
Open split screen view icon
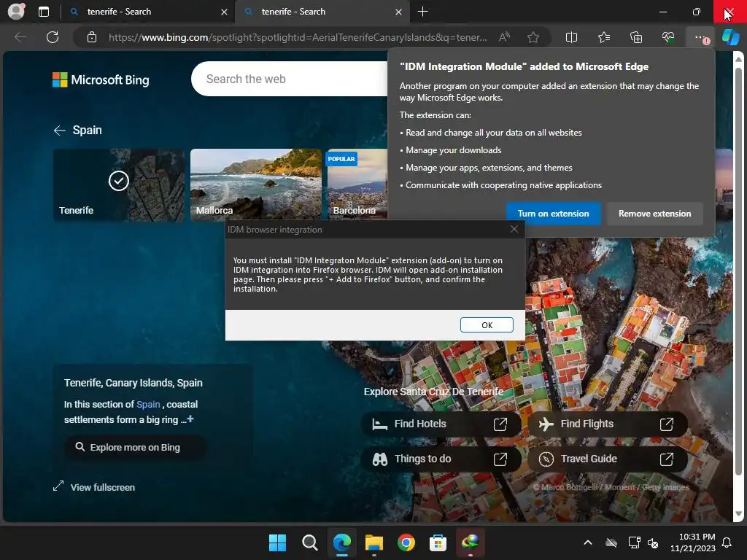click(571, 37)
